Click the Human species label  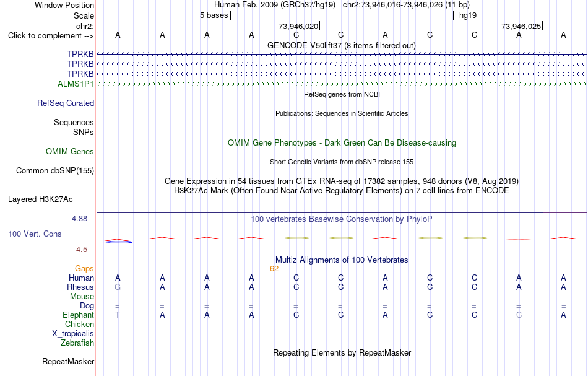[x=81, y=278]
